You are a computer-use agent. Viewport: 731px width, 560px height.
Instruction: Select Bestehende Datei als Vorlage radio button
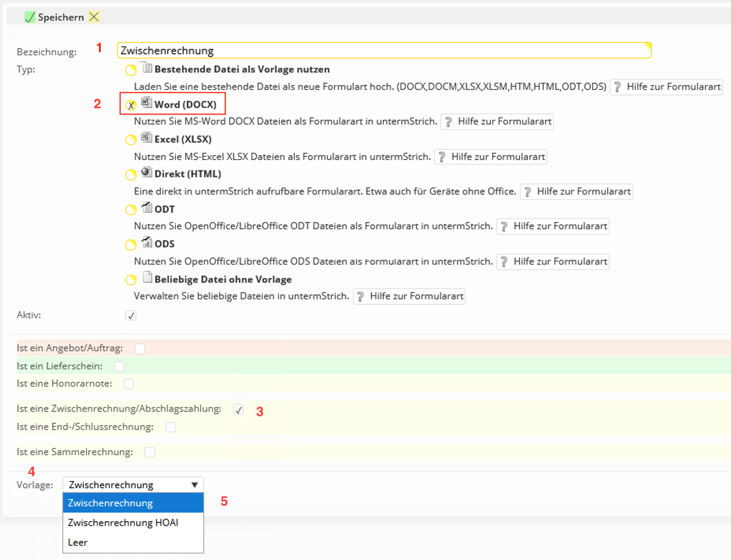pos(131,70)
